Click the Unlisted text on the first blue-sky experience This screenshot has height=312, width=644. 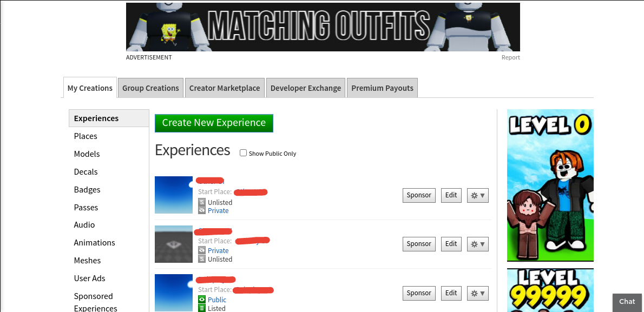pos(220,202)
